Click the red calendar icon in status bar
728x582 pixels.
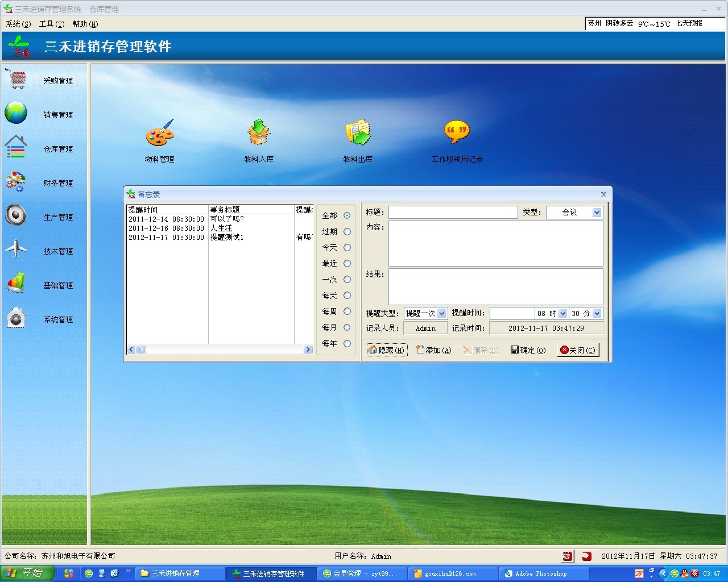tap(568, 556)
